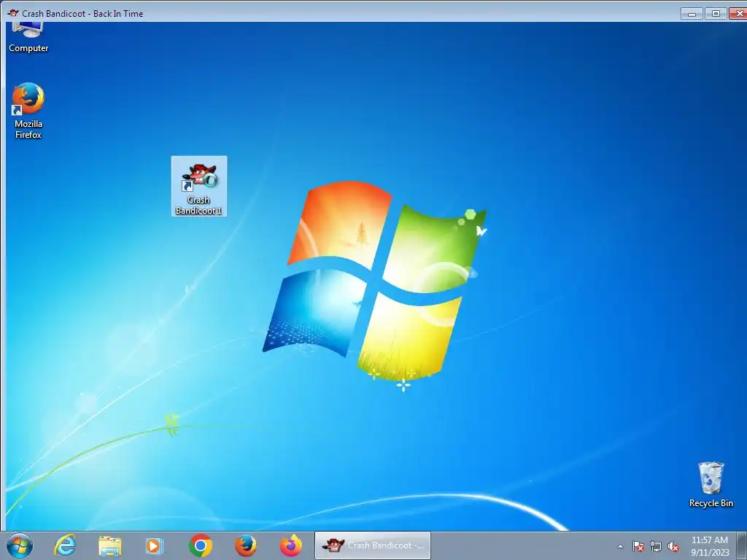Open the Windows Start menu orb
Viewport: 747px width, 560px height.
(x=20, y=545)
